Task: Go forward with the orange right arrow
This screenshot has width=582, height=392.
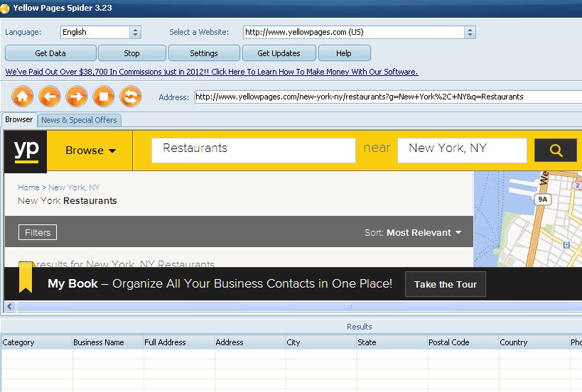Action: 77,97
